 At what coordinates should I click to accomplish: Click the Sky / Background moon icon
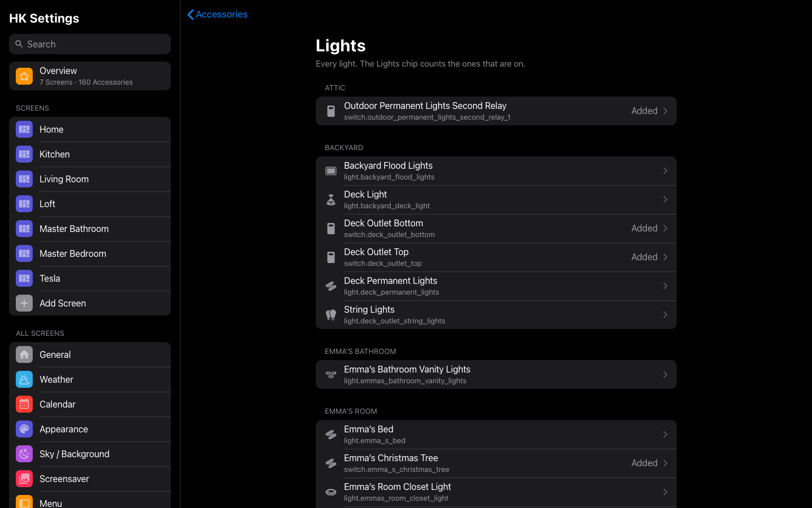point(24,454)
